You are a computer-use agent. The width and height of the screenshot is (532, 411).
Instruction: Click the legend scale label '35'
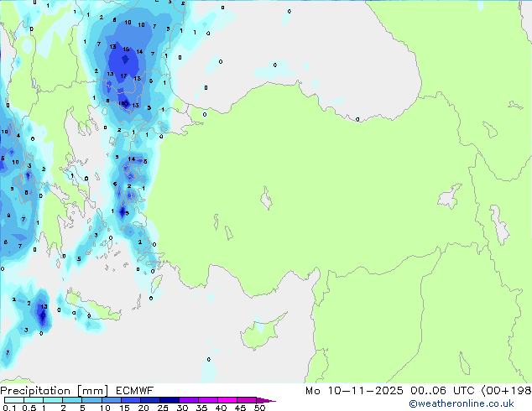click(x=201, y=408)
